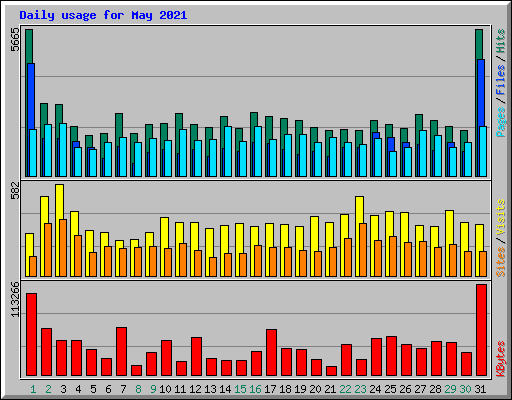Image resolution: width=512 pixels, height=400 pixels.
Task: Click day 12 on the x-axis
Action: point(195,389)
